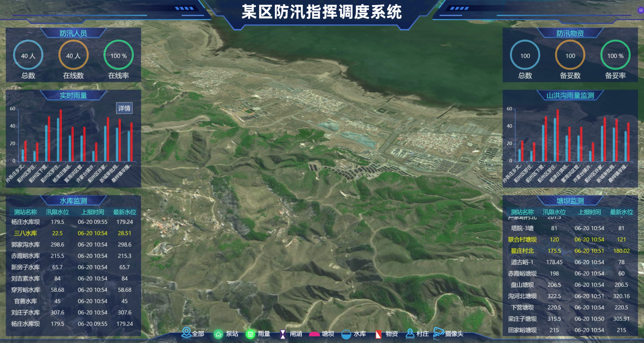
Task: Select the highlighted 翟庄村北 row name
Action: [x=522, y=251]
